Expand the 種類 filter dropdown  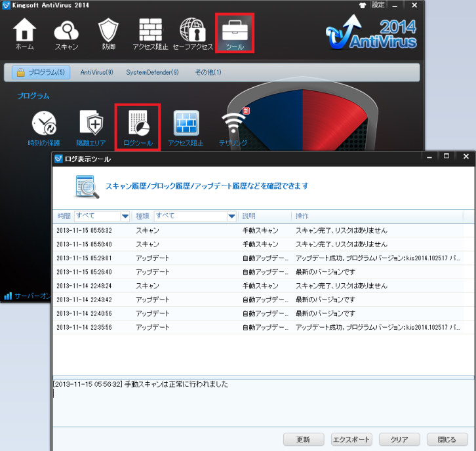tap(231, 216)
